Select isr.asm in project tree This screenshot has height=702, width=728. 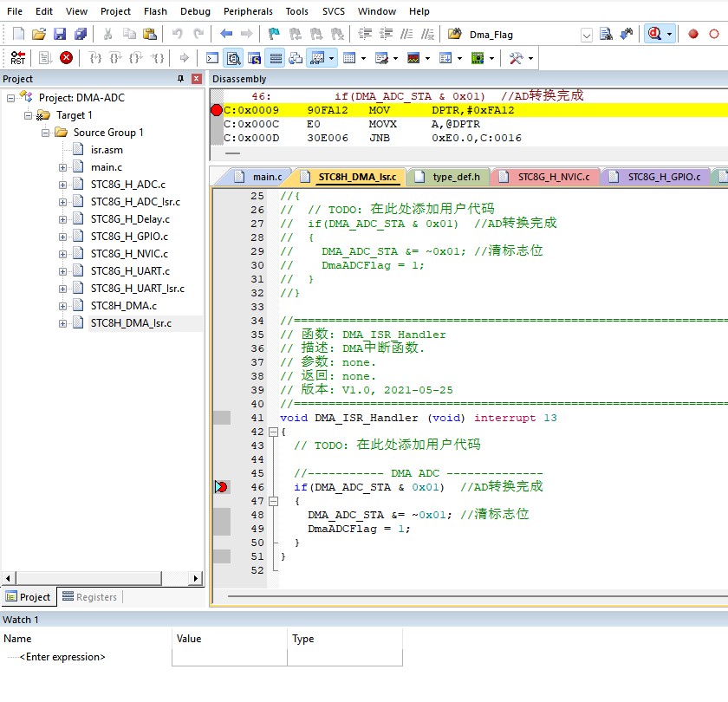coord(107,150)
